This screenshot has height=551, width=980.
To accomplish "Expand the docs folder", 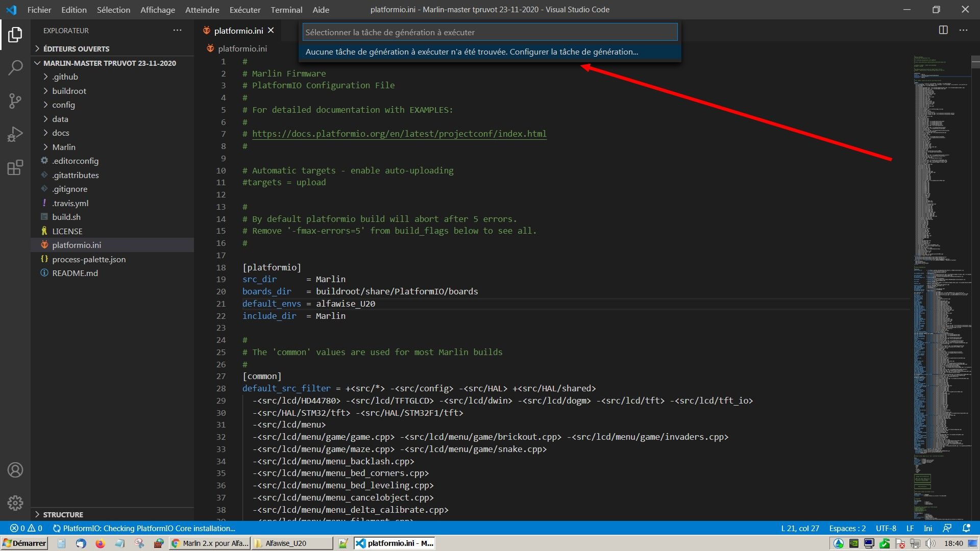I will 112,133.
